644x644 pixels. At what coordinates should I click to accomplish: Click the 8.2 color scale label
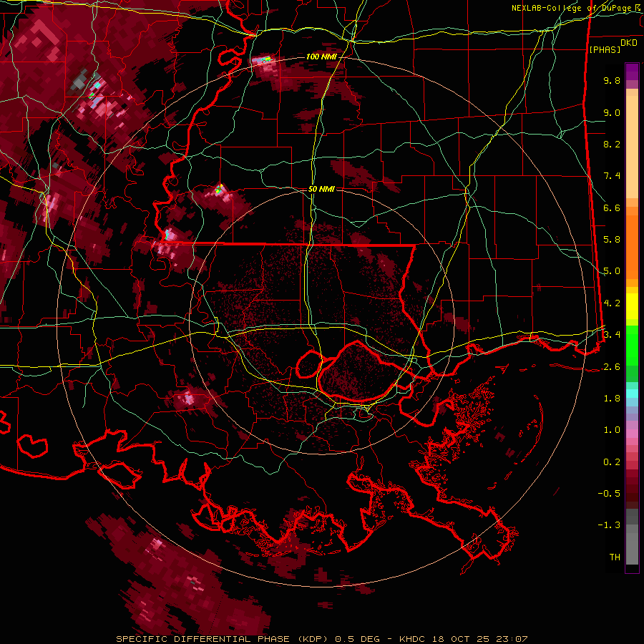[x=612, y=144]
